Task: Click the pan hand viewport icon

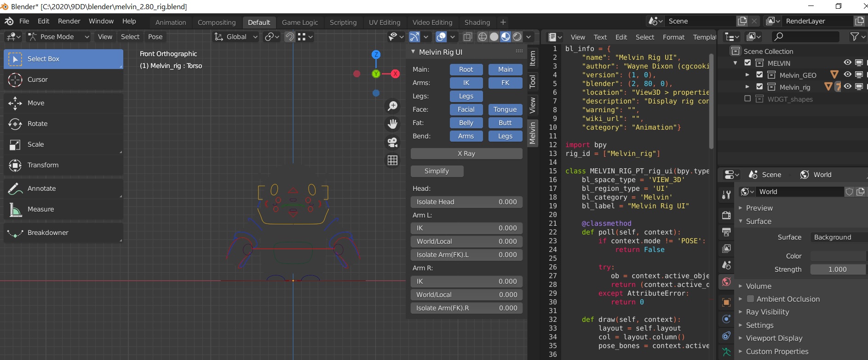Action: [392, 124]
